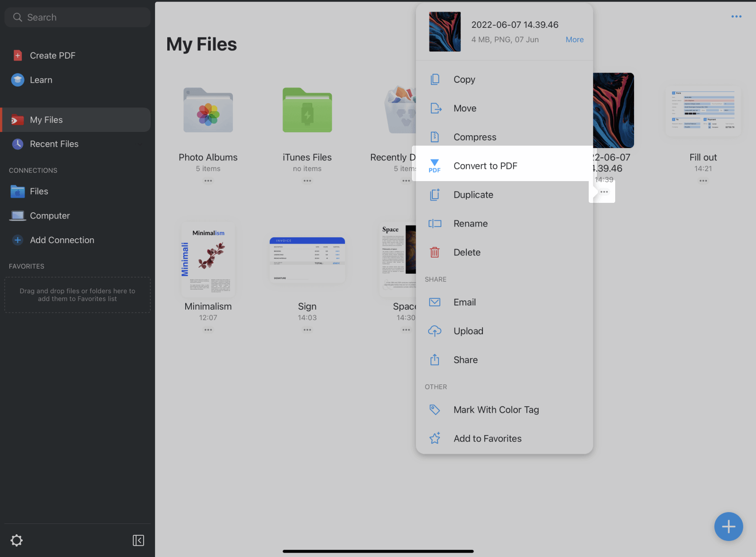Open the Files connection folder icon
The height and width of the screenshot is (557, 756).
coord(17,191)
